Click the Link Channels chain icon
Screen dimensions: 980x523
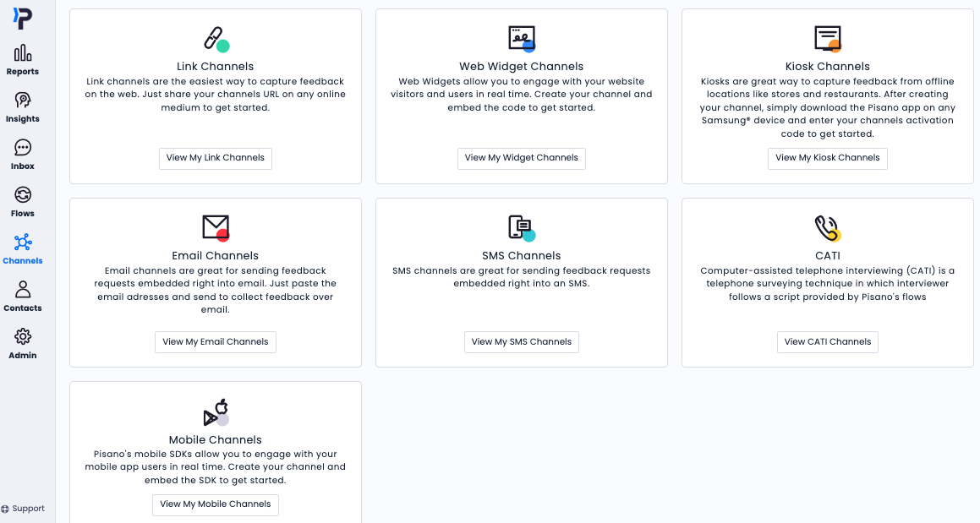pos(216,39)
